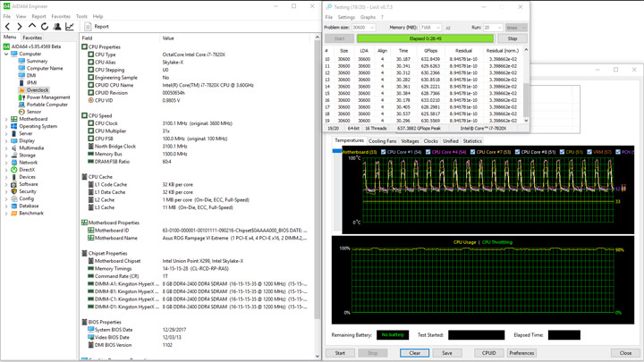Click the Back navigation arrow in AIDA64
This screenshot has height=362, width=644.
7,26
